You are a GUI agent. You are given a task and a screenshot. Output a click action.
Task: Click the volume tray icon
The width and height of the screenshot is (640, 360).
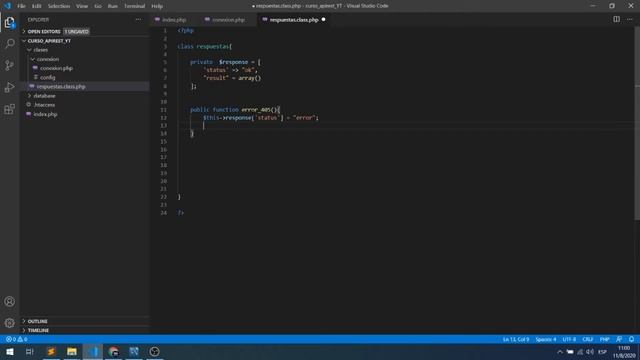(590, 352)
